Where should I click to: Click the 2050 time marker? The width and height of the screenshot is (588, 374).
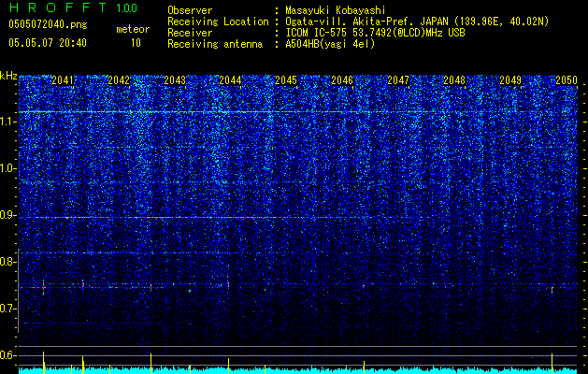click(x=566, y=80)
